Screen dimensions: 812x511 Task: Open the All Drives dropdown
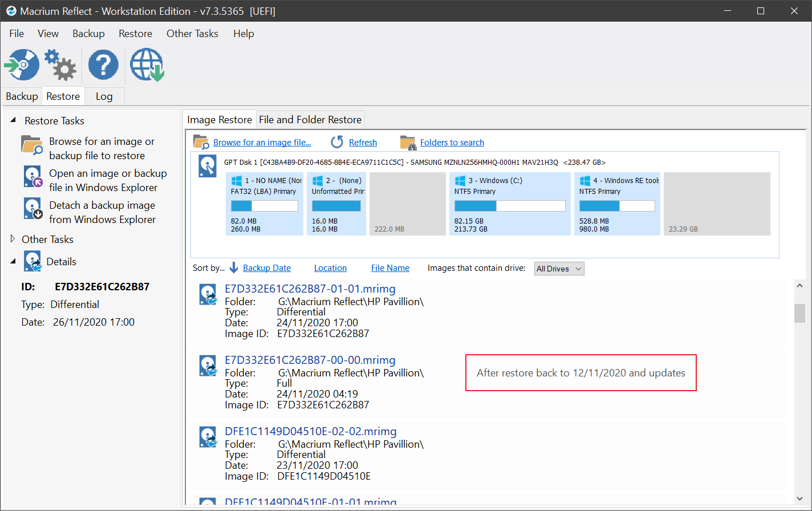559,269
